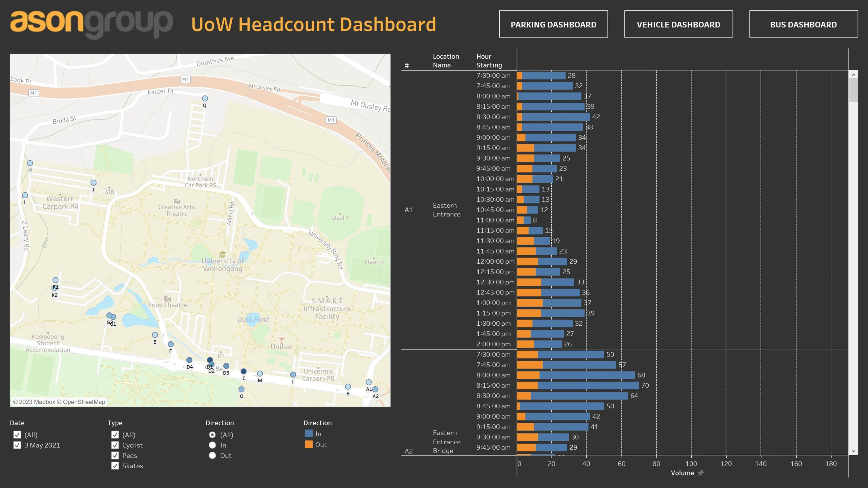Select map marker E

155,335
